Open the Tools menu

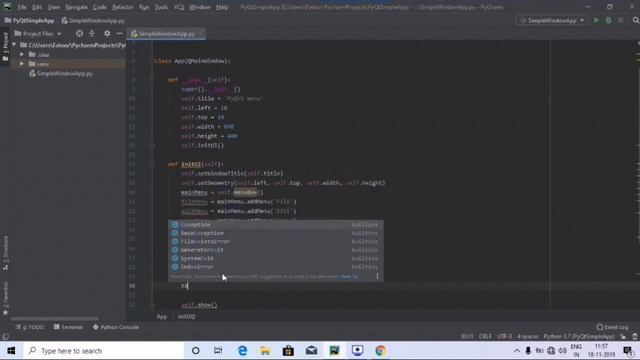(161, 7)
